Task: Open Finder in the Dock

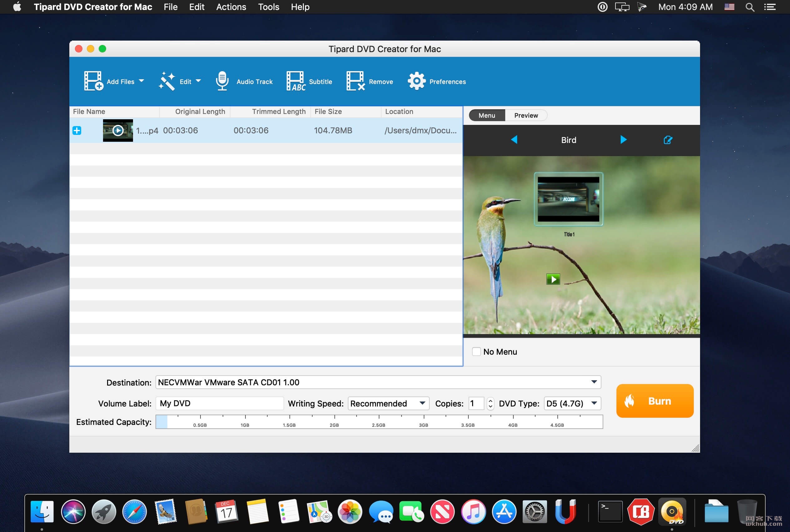Action: (42, 511)
